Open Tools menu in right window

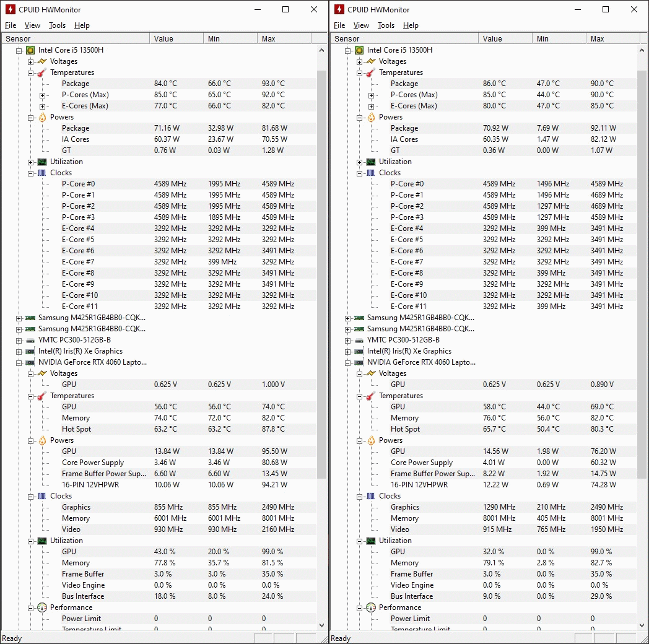point(386,25)
